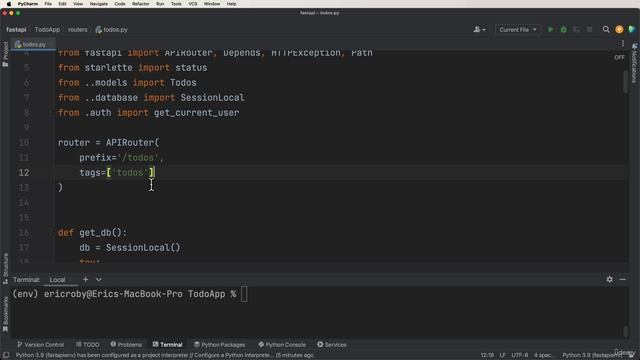Hide the terminal panel with minus icon
The image size is (640, 360).
tap(622, 279)
